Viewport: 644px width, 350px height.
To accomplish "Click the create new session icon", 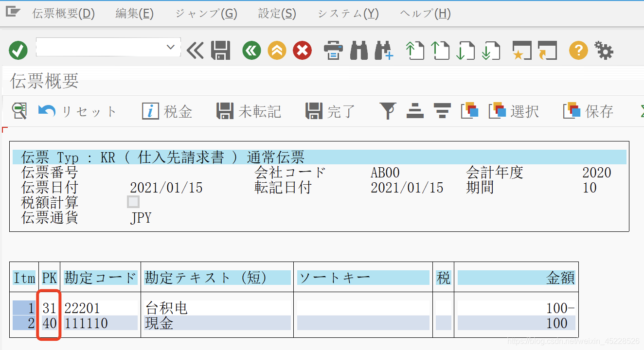I will (x=522, y=50).
